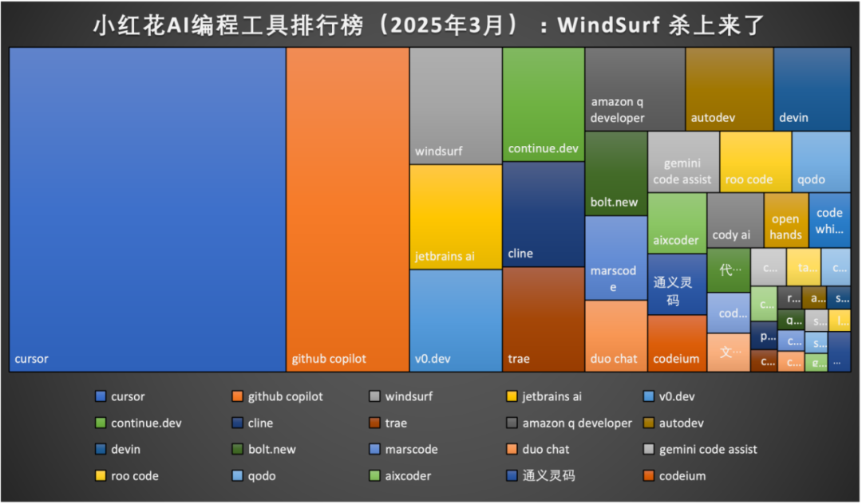This screenshot has height=504, width=862.
Task: Select the green continue.dev treemap block
Action: [x=544, y=104]
